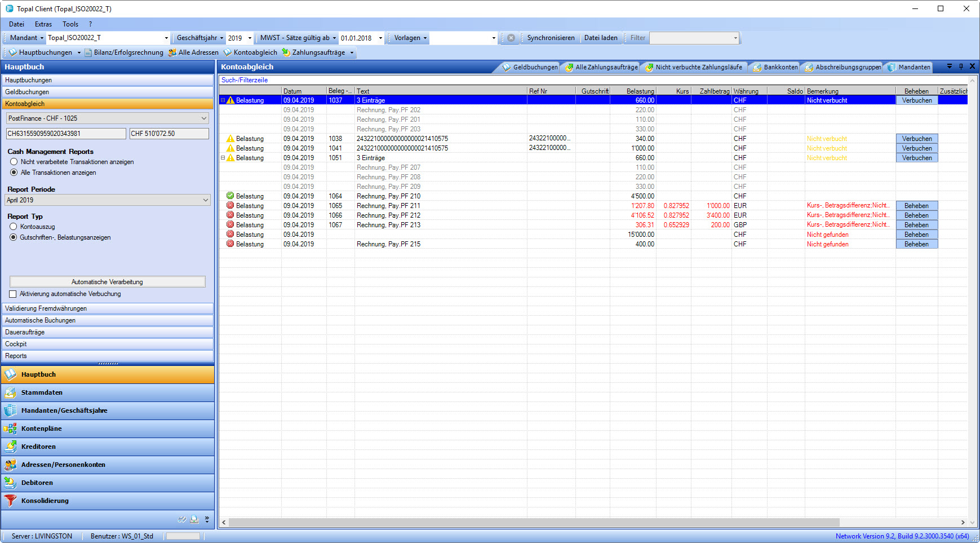Select 'Nicht verarbeitete Transaktionen anzeigen' option
The height and width of the screenshot is (543, 980).
point(14,162)
